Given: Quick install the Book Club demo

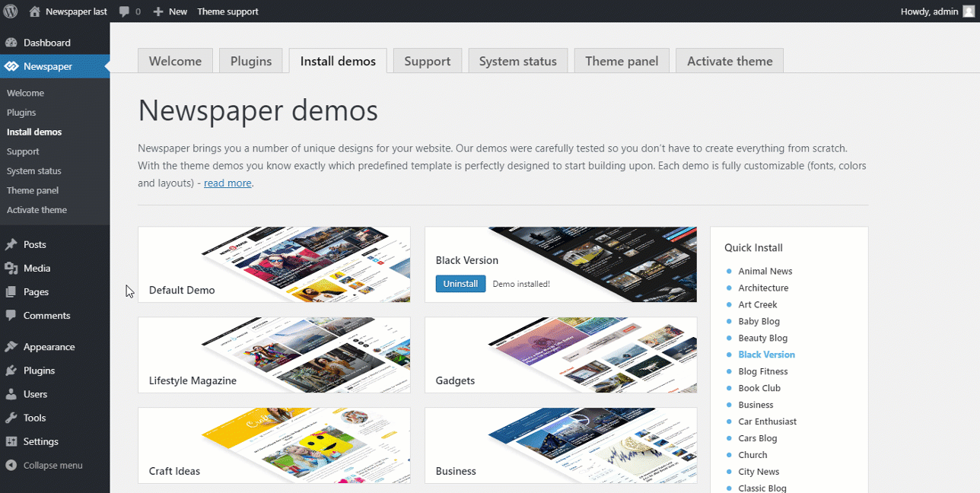Looking at the screenshot, I should (759, 388).
